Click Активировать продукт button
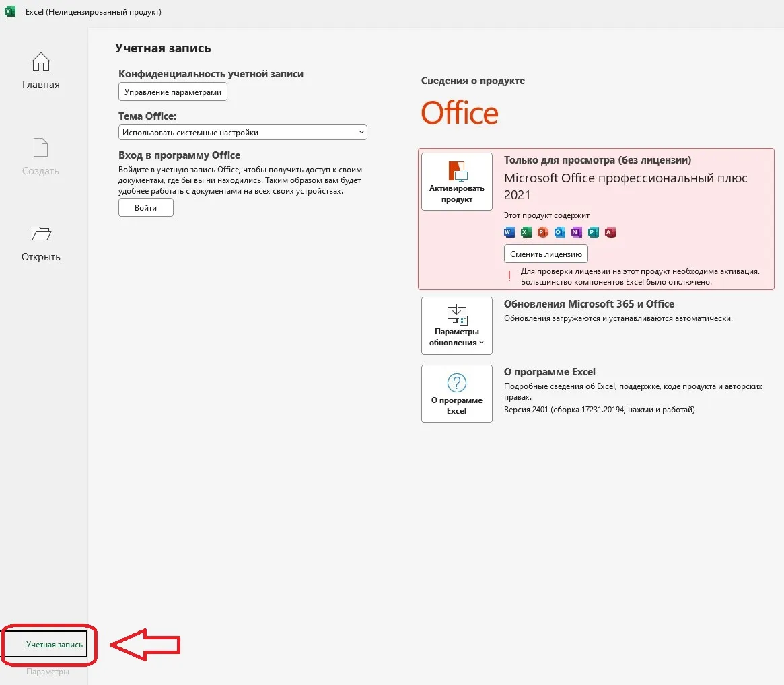 tap(457, 182)
